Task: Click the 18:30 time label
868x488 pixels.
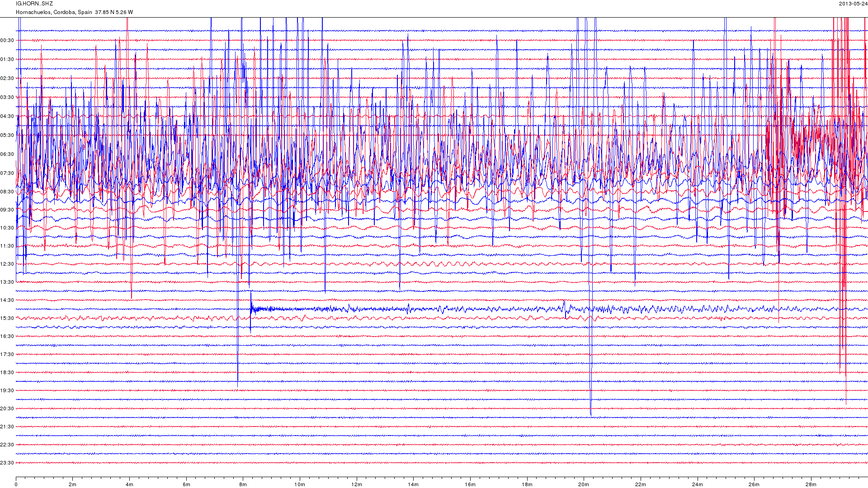Action: (x=7, y=373)
